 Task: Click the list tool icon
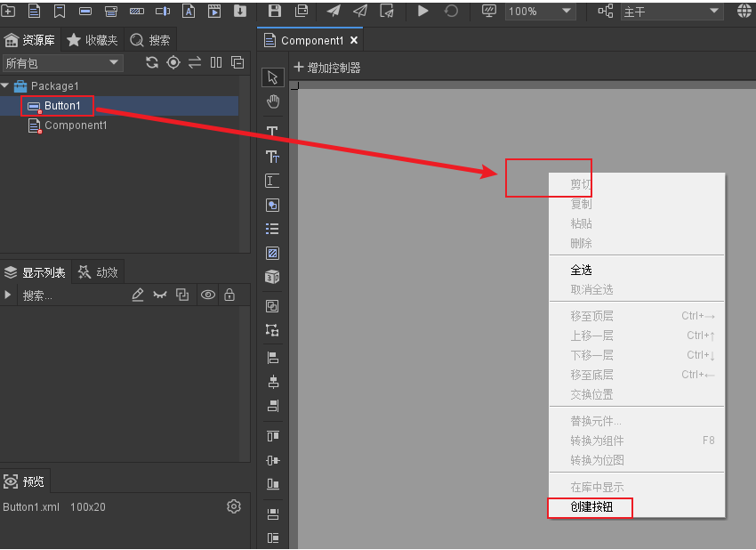(273, 229)
